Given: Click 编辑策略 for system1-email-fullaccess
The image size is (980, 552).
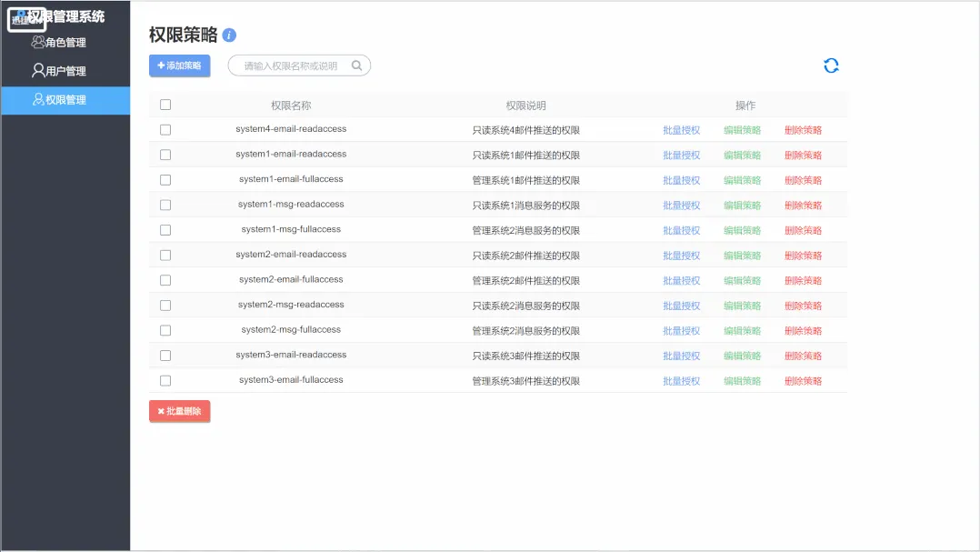Looking at the screenshot, I should (742, 180).
